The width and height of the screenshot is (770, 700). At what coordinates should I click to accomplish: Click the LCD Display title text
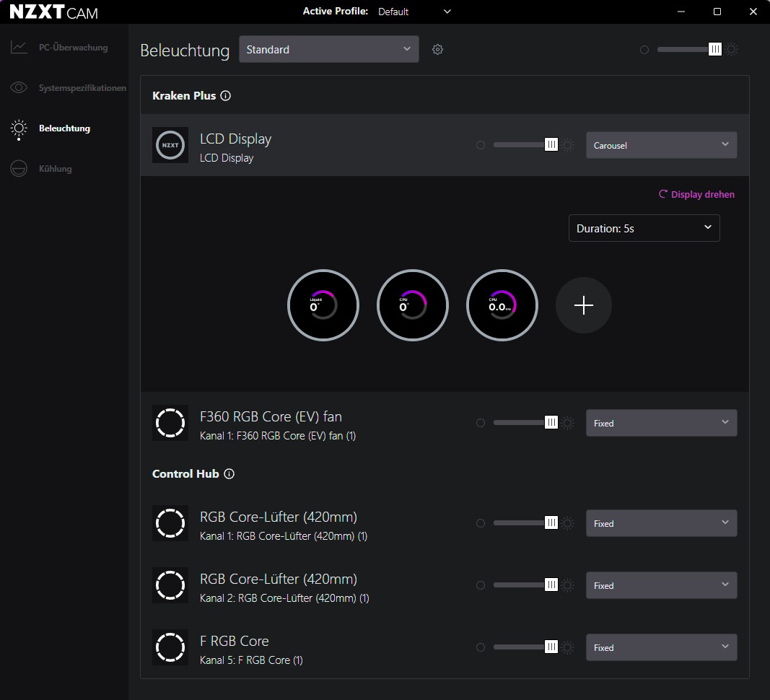pos(236,139)
